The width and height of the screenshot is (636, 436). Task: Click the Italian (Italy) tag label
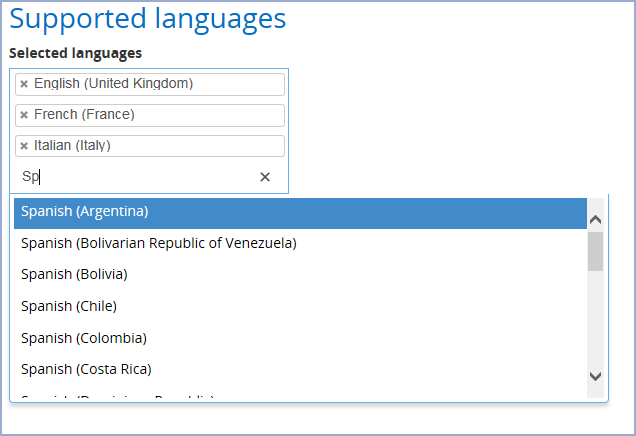72,146
